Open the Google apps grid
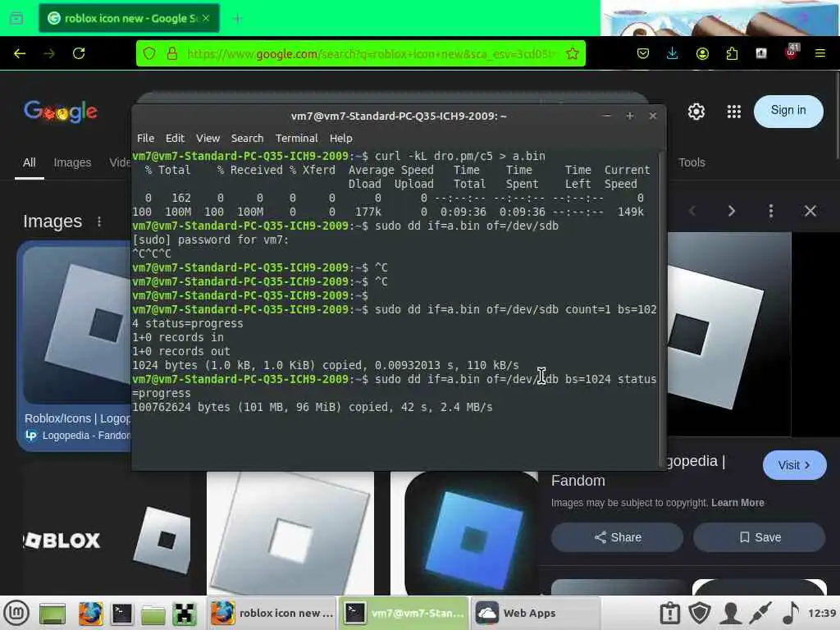This screenshot has width=840, height=630. (x=733, y=112)
